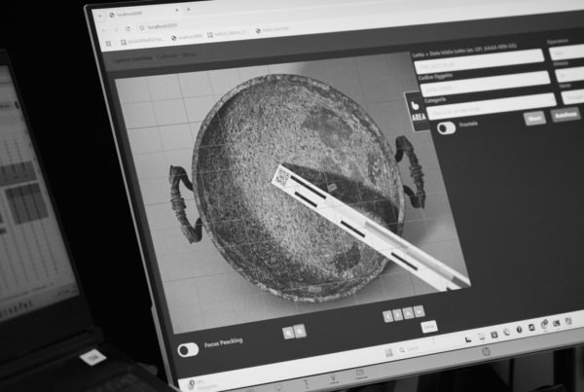Open the first bookmark in the bar

point(142,41)
